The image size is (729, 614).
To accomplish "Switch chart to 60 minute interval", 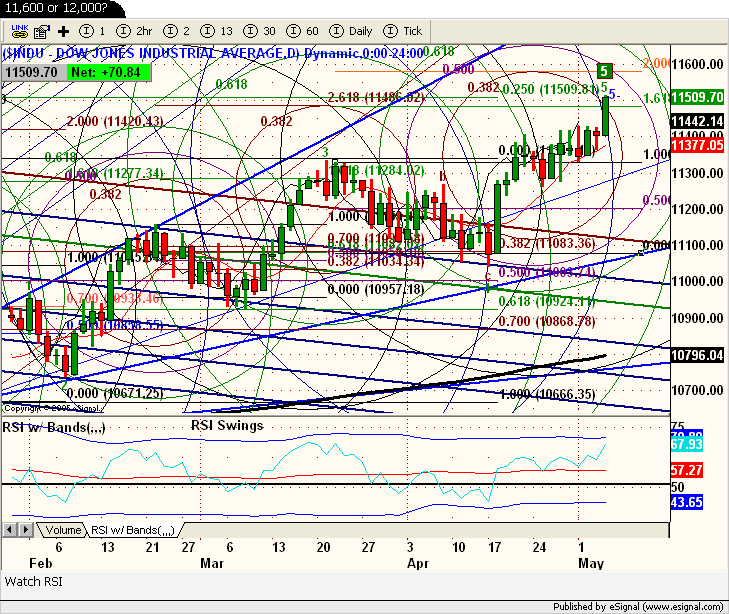I will 304,31.
